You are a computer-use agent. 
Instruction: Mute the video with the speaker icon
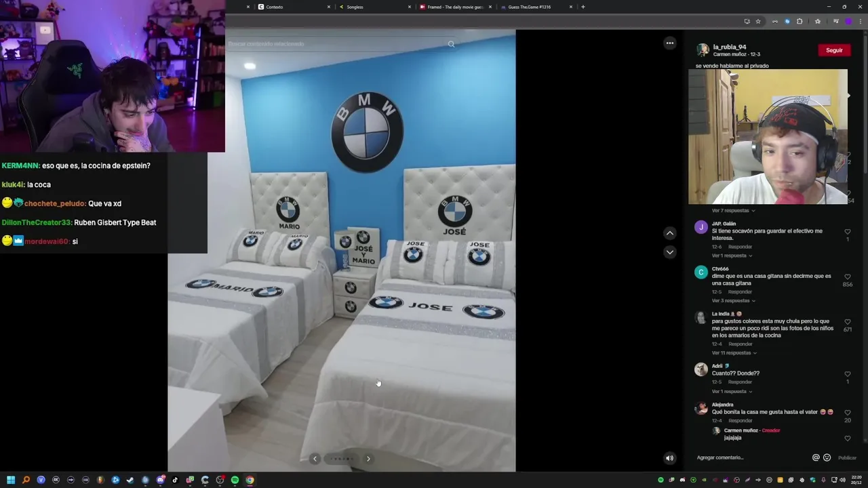click(x=669, y=458)
